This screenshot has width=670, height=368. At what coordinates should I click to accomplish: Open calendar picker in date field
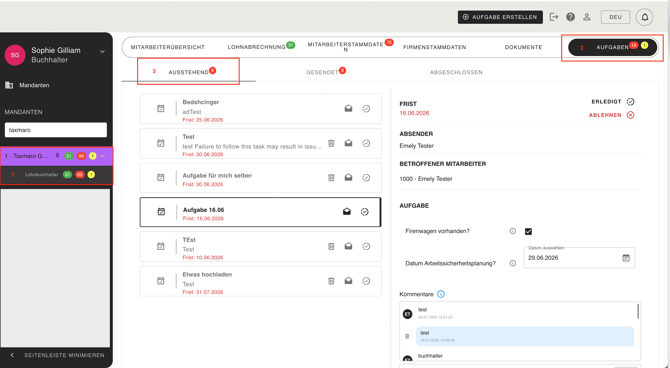pos(626,258)
